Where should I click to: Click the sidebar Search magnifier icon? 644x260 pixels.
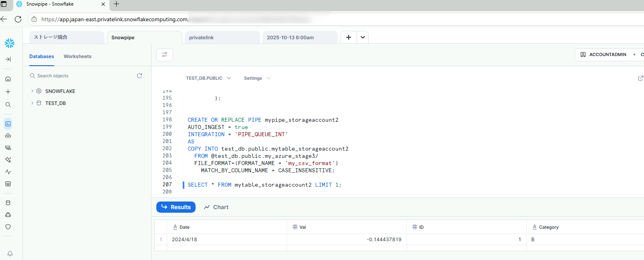tap(8, 105)
